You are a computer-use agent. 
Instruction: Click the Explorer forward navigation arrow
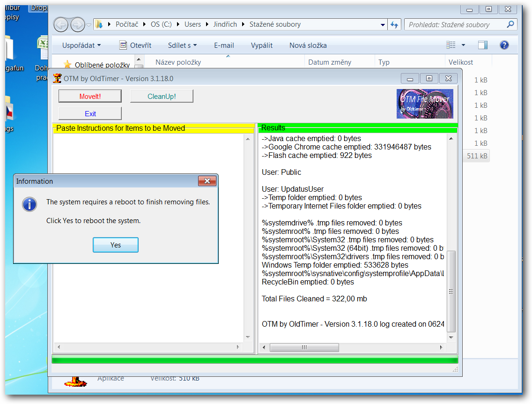tap(77, 24)
